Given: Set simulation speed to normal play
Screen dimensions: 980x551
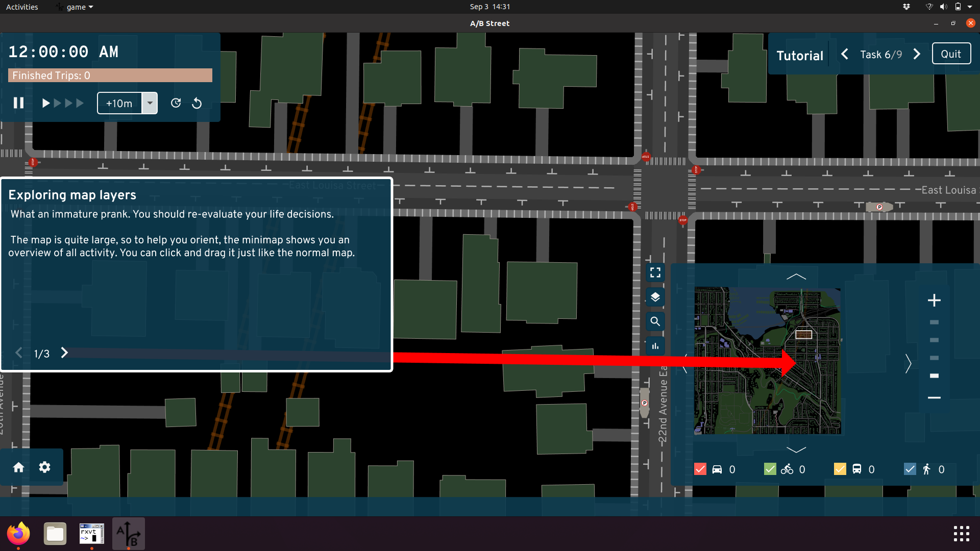Looking at the screenshot, I should coord(45,103).
